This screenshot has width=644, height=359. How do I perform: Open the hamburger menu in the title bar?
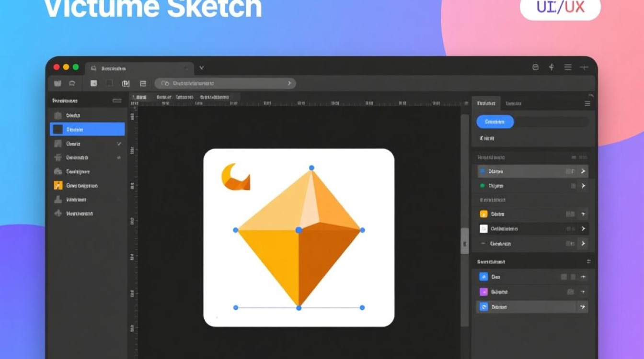568,67
